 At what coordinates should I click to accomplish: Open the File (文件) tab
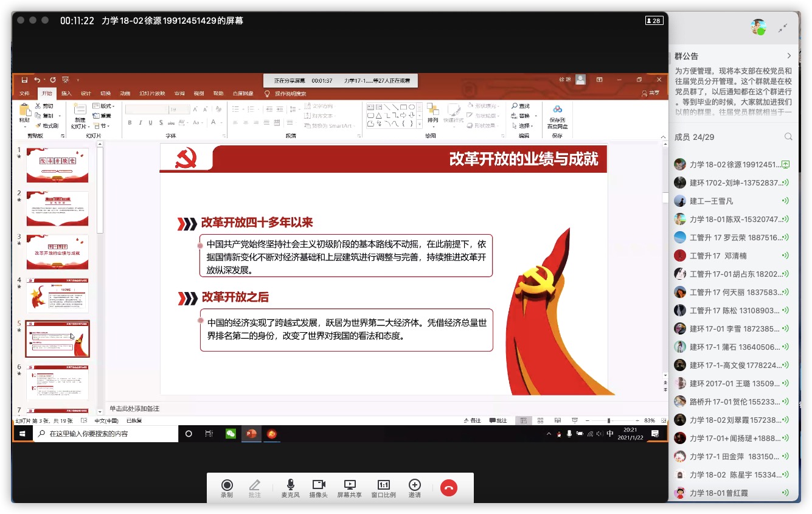coord(24,94)
